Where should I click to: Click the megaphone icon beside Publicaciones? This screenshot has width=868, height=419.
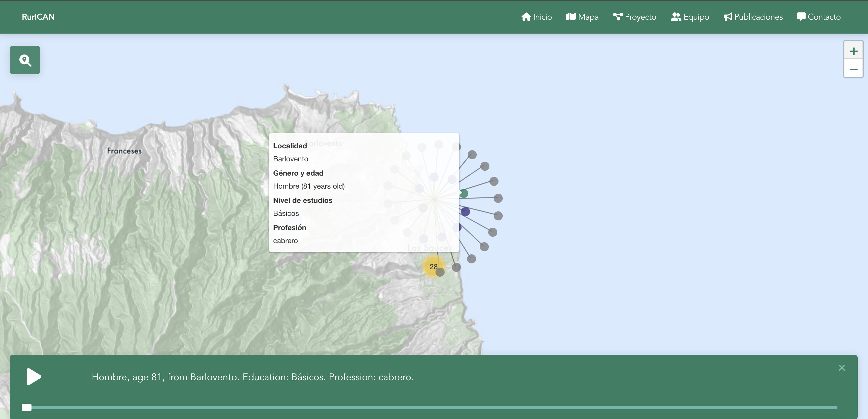tap(728, 17)
